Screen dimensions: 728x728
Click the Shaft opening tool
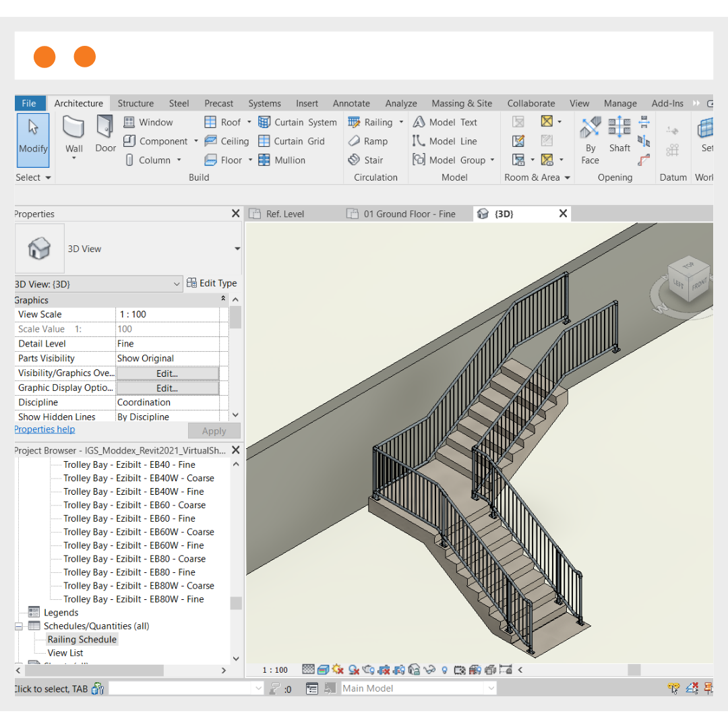[619, 133]
